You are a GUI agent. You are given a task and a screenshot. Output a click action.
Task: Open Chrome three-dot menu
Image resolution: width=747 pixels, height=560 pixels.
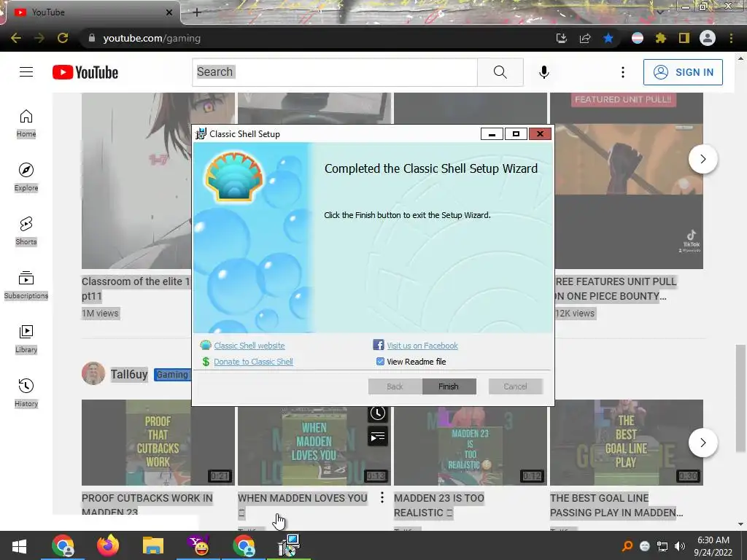click(731, 38)
